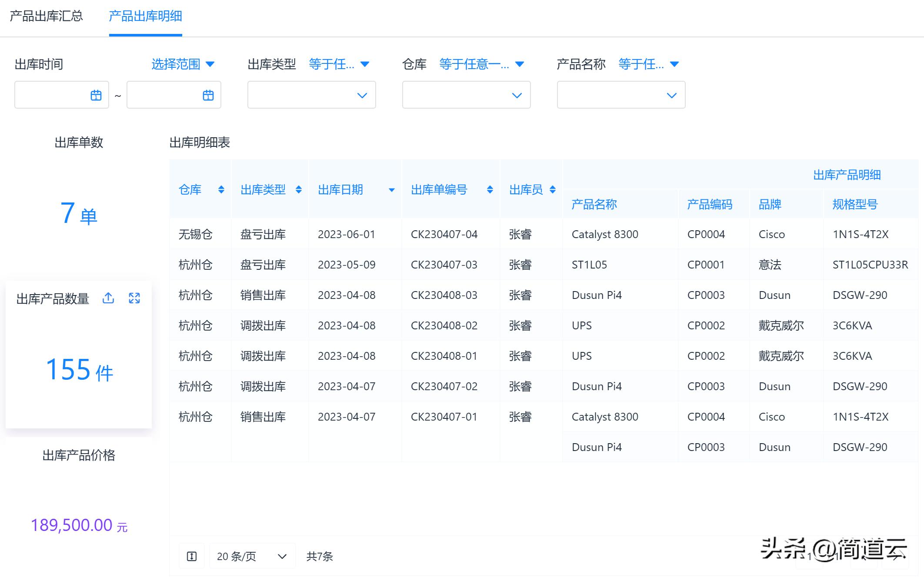
Task: Click the 等于任意一 operator link beside 仓库
Action: [476, 64]
